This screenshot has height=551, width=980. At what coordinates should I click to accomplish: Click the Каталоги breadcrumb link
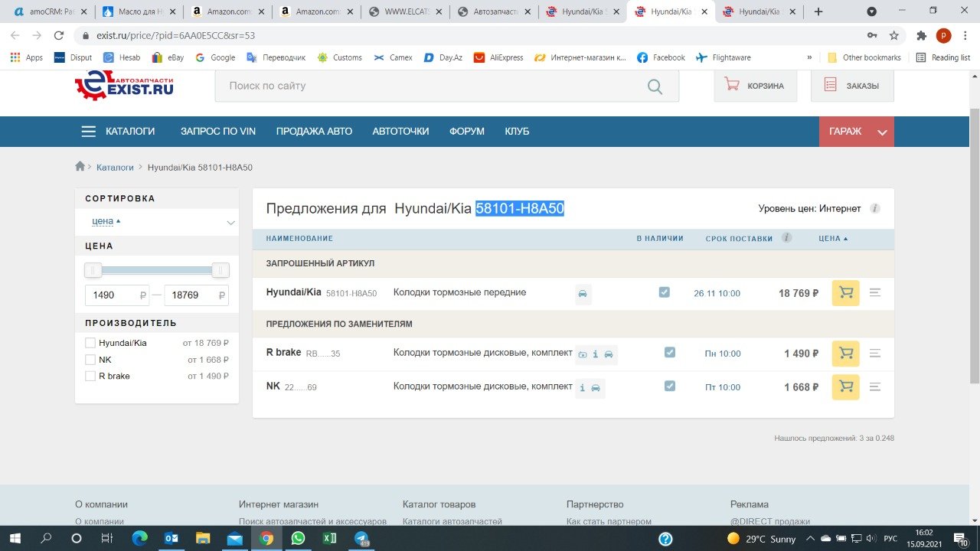115,168
